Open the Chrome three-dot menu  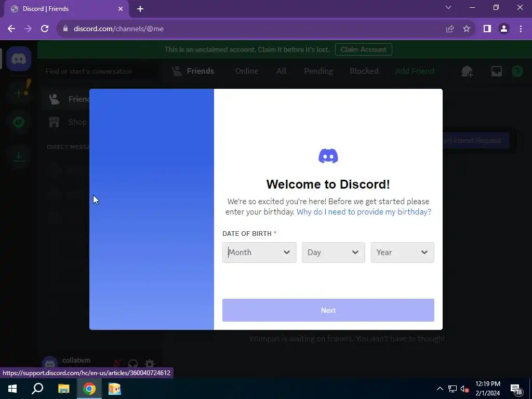click(521, 29)
